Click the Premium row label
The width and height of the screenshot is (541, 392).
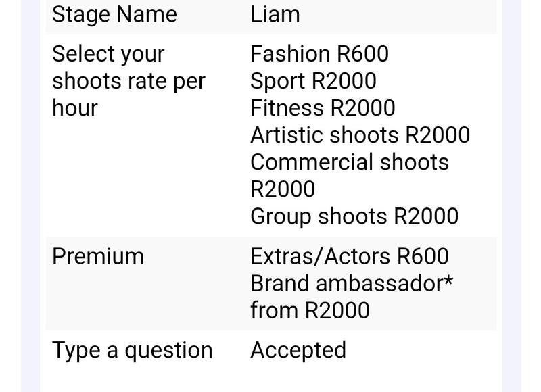point(98,257)
